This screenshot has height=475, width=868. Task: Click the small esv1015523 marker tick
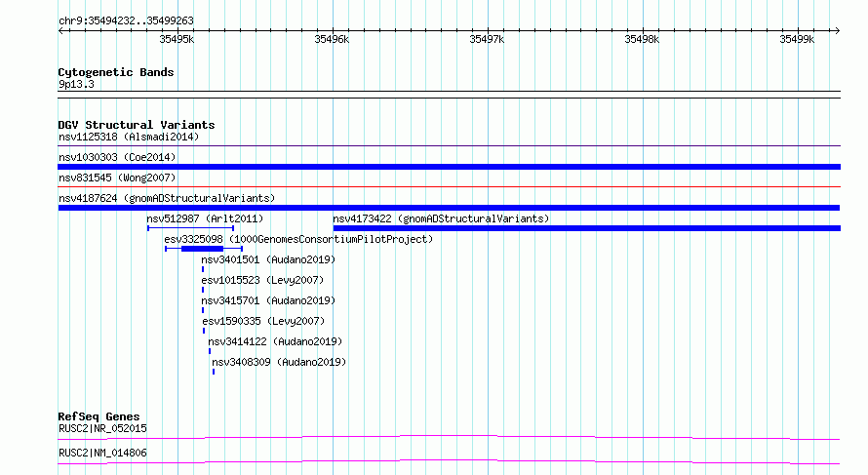pyautogui.click(x=203, y=290)
